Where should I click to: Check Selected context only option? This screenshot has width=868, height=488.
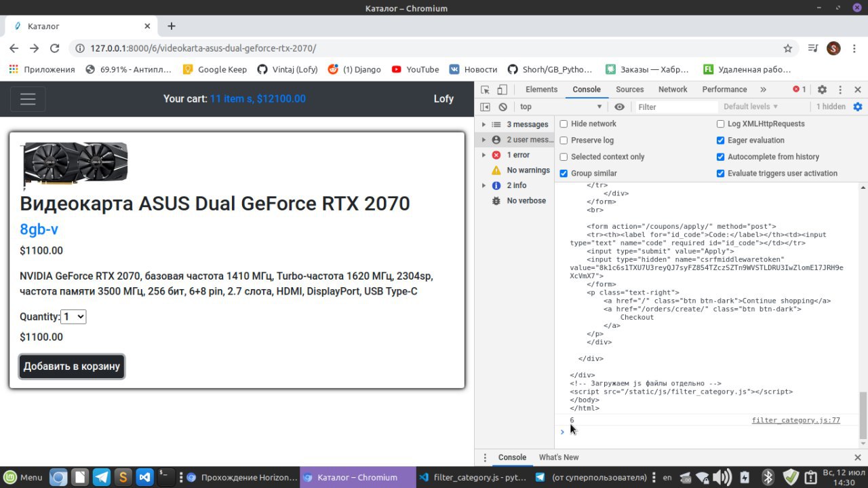564,157
